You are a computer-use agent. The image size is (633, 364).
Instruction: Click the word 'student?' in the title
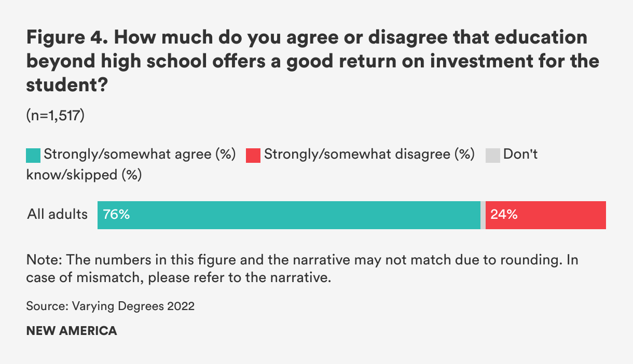66,85
